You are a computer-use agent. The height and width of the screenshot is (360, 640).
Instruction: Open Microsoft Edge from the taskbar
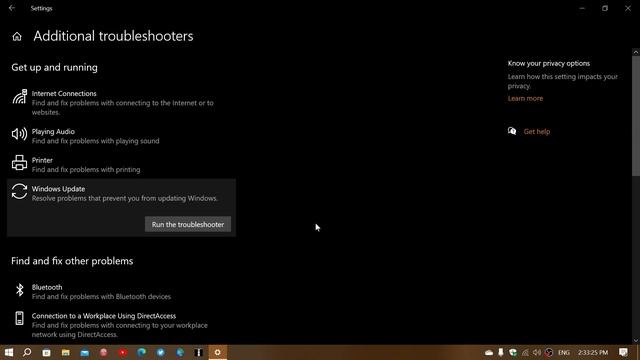pos(142,352)
